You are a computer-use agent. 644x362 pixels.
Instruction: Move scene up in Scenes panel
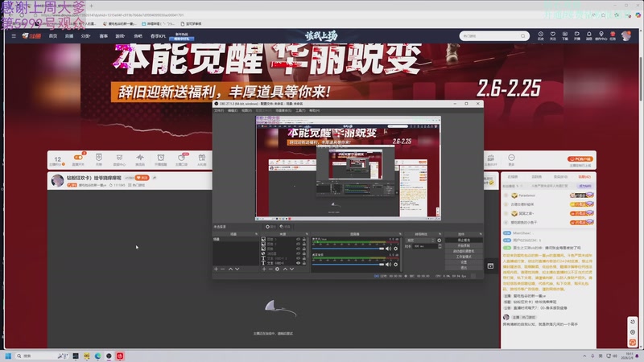pos(230,269)
